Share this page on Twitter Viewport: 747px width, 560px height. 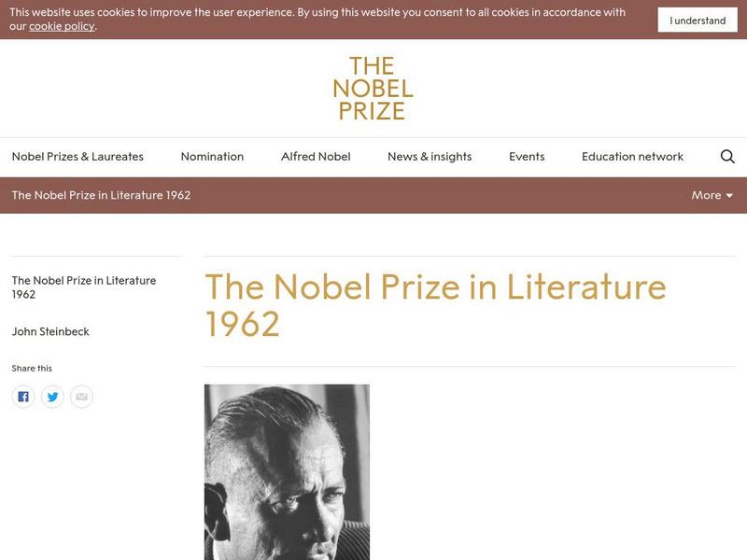click(52, 397)
